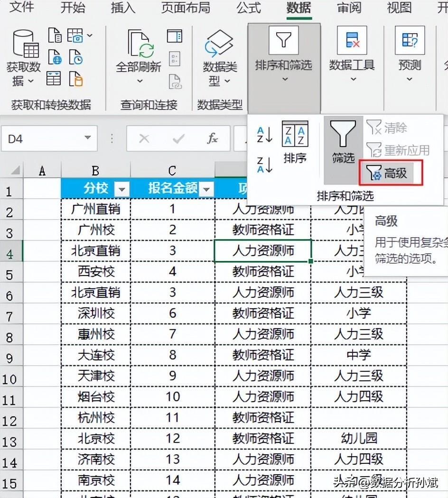Viewport: 448px width, 498px height.
Task: Sort descending with the Z-A icon
Action: point(264,165)
